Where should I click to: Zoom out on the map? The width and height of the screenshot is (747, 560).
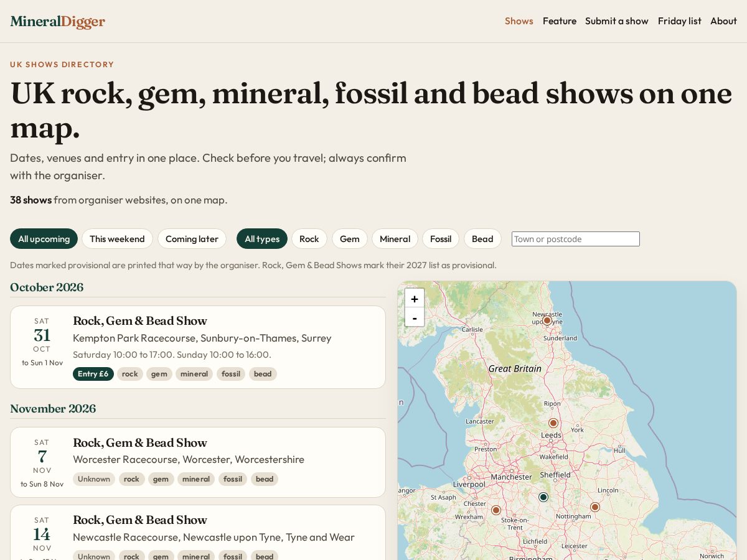point(415,317)
